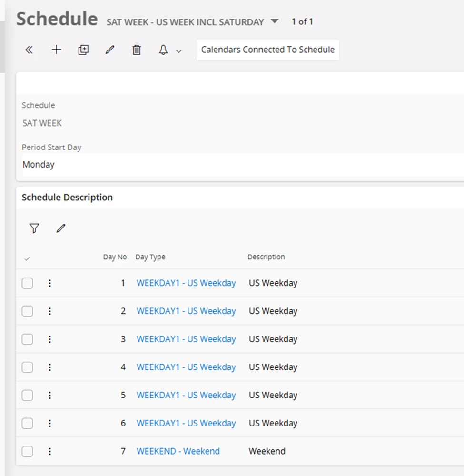Screen dimensions: 464x476
Task: Expand the SAT WEEK record selector dropdown arrow
Action: point(274,21)
